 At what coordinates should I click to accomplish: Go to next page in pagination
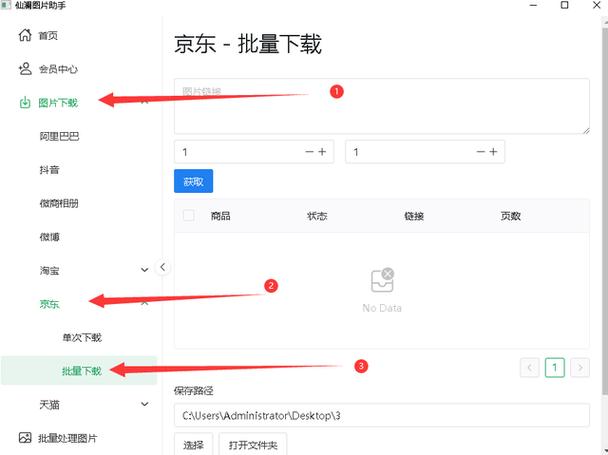pyautogui.click(x=580, y=367)
